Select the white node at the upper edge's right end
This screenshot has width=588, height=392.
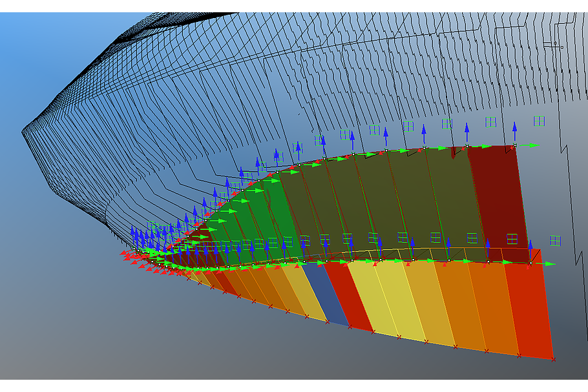tap(514, 145)
